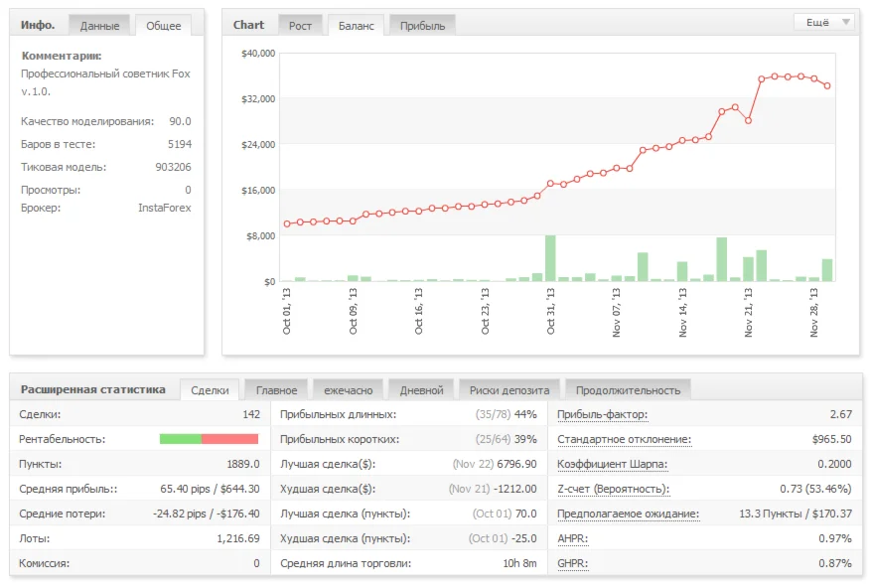The image size is (870, 588).
Task: Switch to the Данные info tab
Action: 99,26
